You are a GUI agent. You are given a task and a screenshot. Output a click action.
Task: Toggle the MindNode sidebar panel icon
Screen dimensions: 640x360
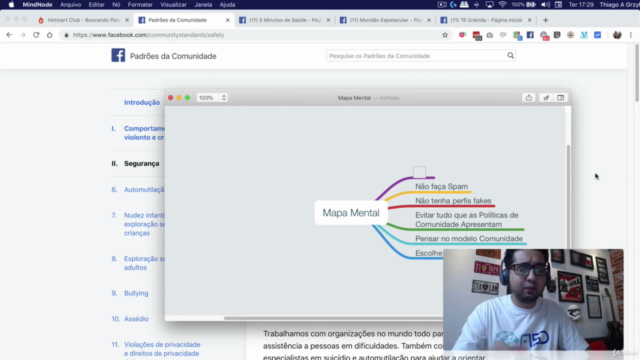(x=560, y=98)
